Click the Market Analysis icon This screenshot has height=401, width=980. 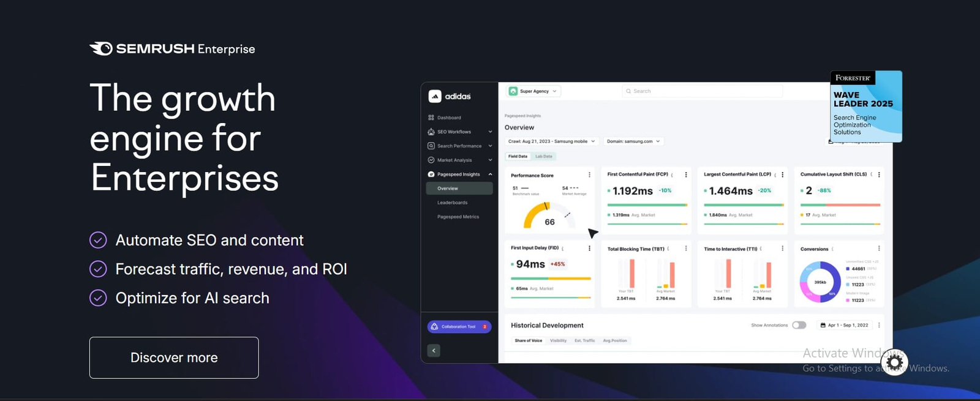(431, 160)
